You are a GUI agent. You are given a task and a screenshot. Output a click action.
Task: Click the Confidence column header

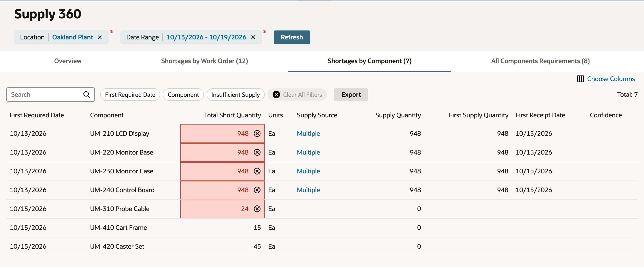tap(606, 115)
